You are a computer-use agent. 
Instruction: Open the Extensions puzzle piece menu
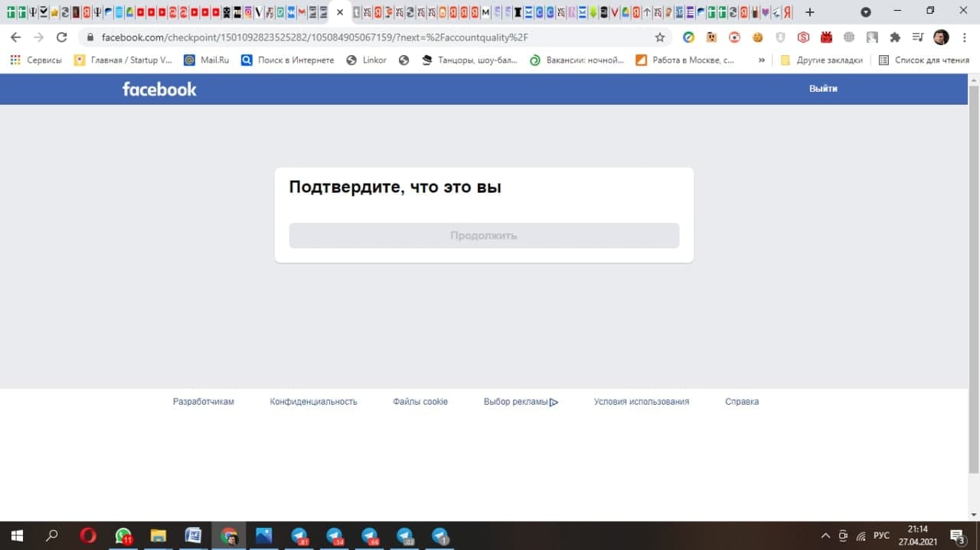click(895, 37)
